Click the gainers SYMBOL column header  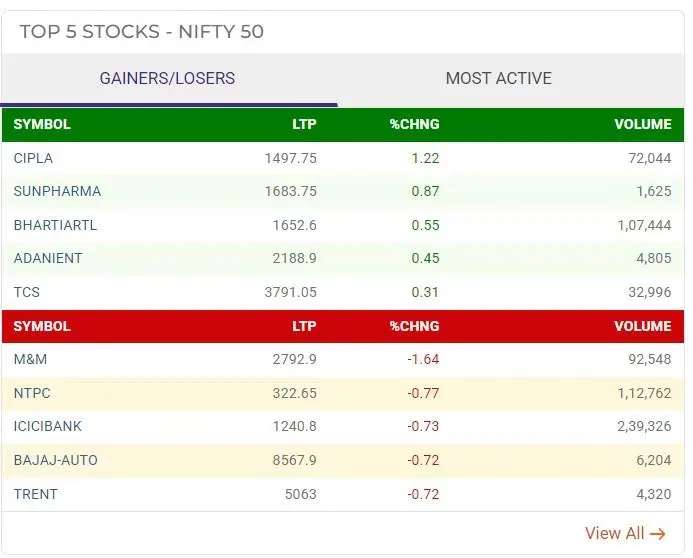pyautogui.click(x=42, y=125)
